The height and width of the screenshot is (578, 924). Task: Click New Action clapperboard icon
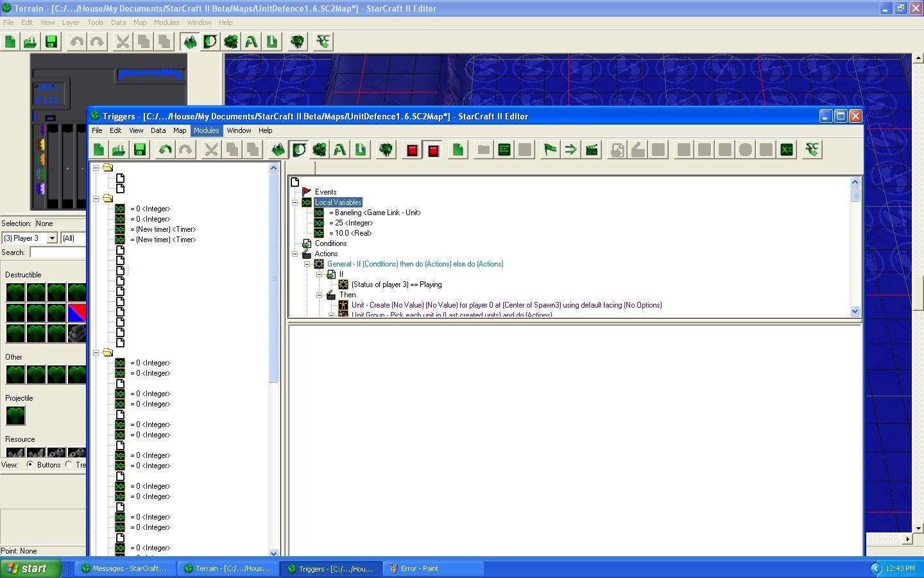[592, 150]
